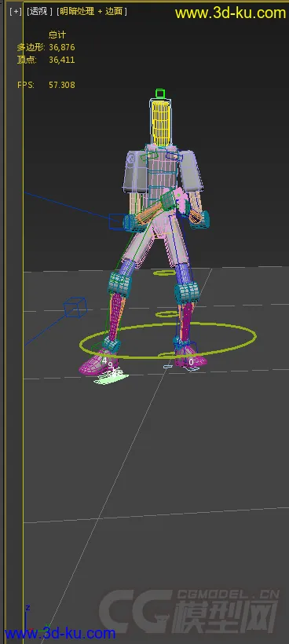
Task: Open the 透视 perspective view menu
Action: [x=39, y=12]
